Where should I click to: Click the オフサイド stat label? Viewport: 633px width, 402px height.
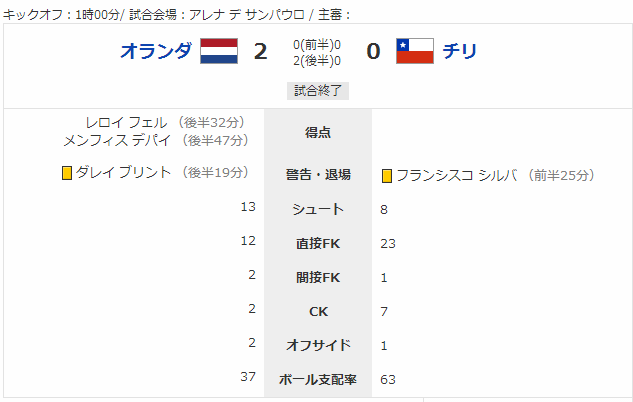(318, 345)
